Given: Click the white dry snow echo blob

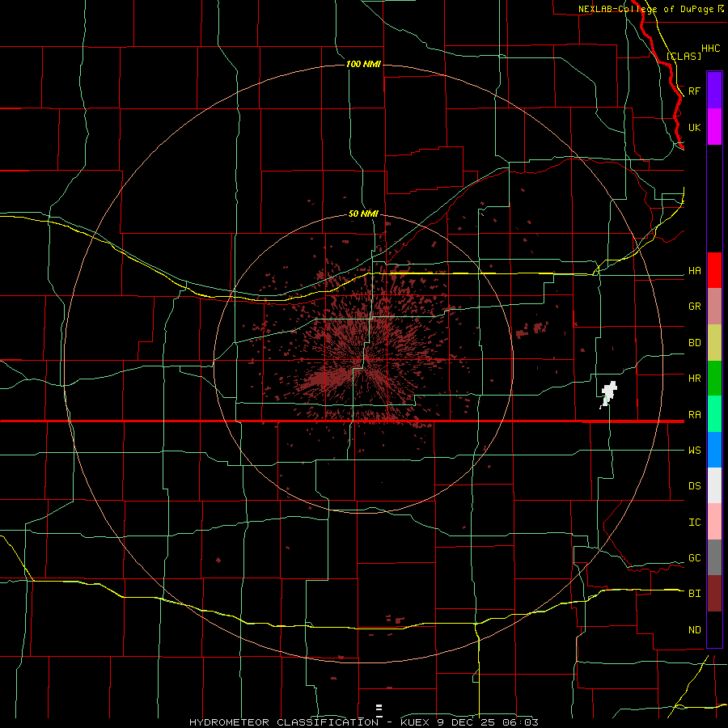Looking at the screenshot, I should [608, 394].
